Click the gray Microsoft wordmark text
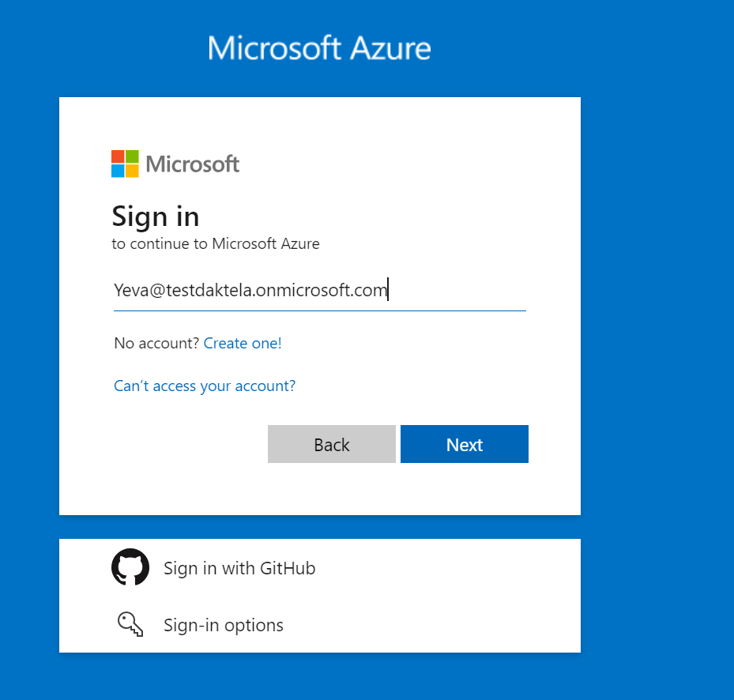The width and height of the screenshot is (734, 700). click(x=193, y=164)
